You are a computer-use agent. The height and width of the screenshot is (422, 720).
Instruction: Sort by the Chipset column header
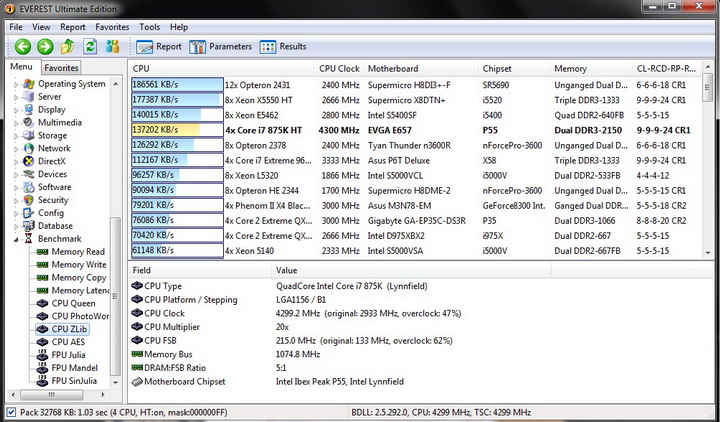(x=514, y=68)
